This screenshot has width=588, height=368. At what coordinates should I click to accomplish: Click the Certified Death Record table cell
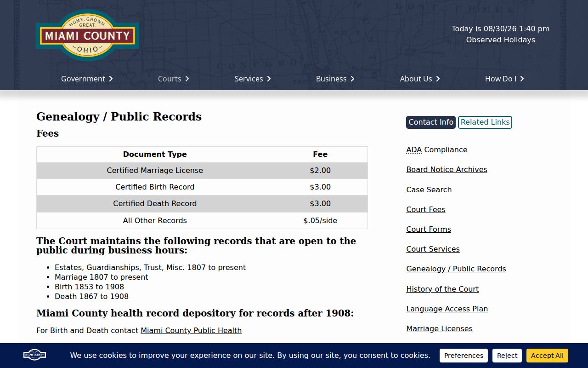pyautogui.click(x=155, y=203)
